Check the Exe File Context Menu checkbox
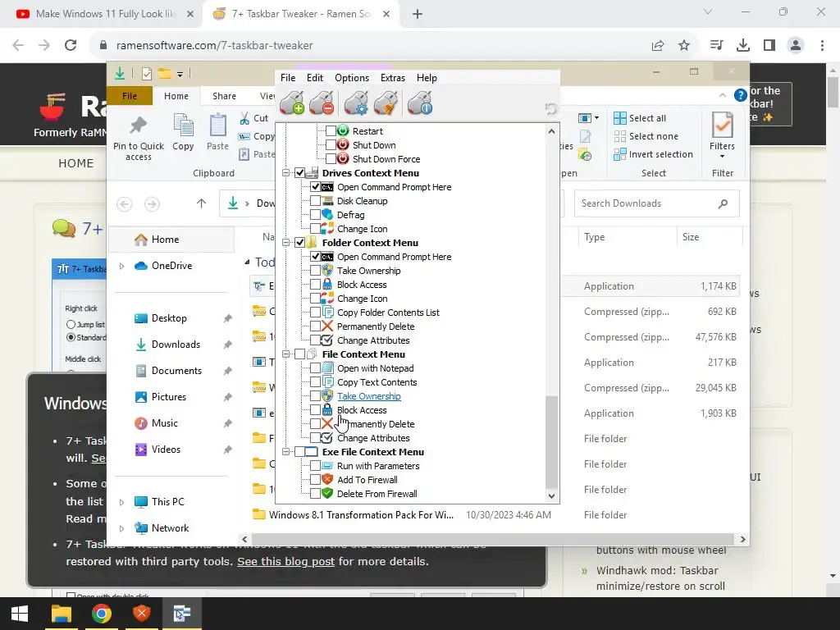Viewport: 840px width, 630px height. (300, 452)
